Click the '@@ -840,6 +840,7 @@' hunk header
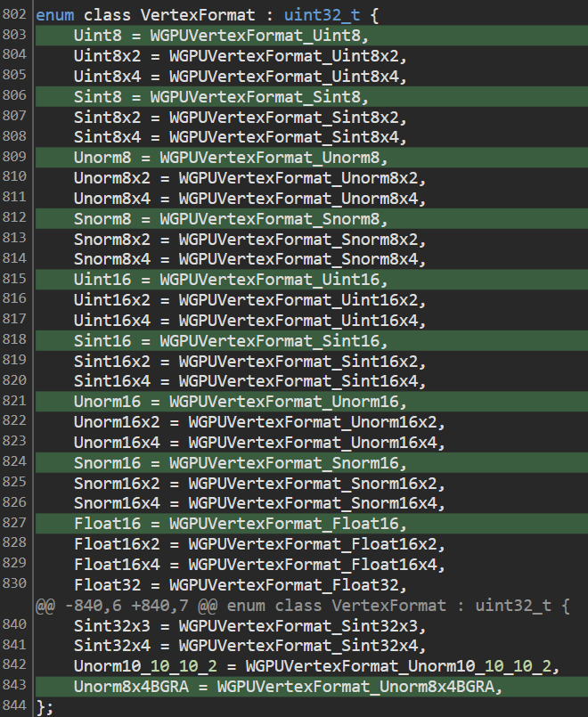Viewport: 588px width, 717px height. point(303,606)
